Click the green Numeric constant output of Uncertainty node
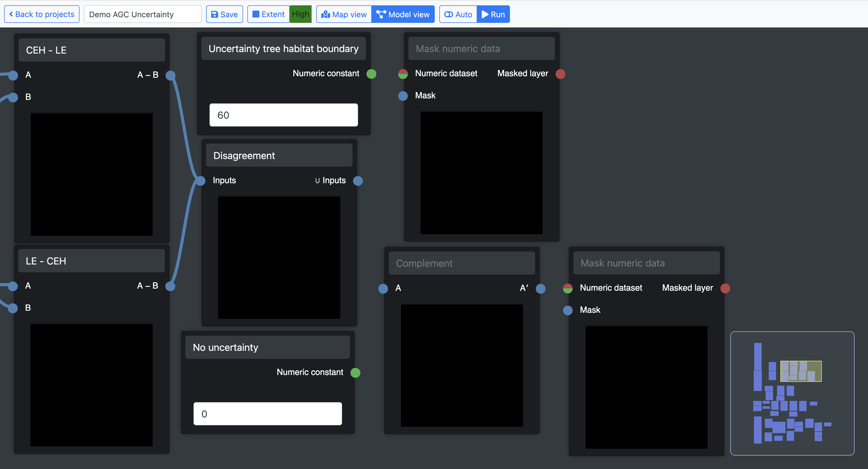868x469 pixels. [x=371, y=74]
